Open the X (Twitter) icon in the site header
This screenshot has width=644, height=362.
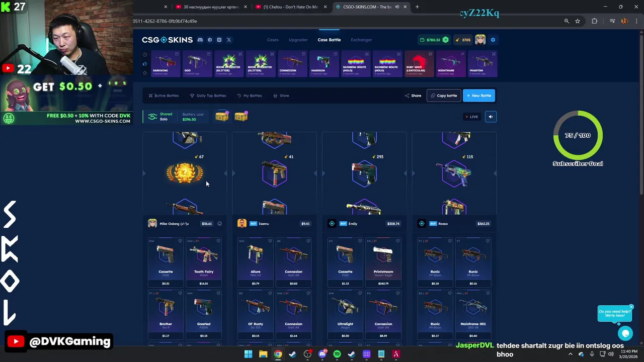[x=228, y=40]
